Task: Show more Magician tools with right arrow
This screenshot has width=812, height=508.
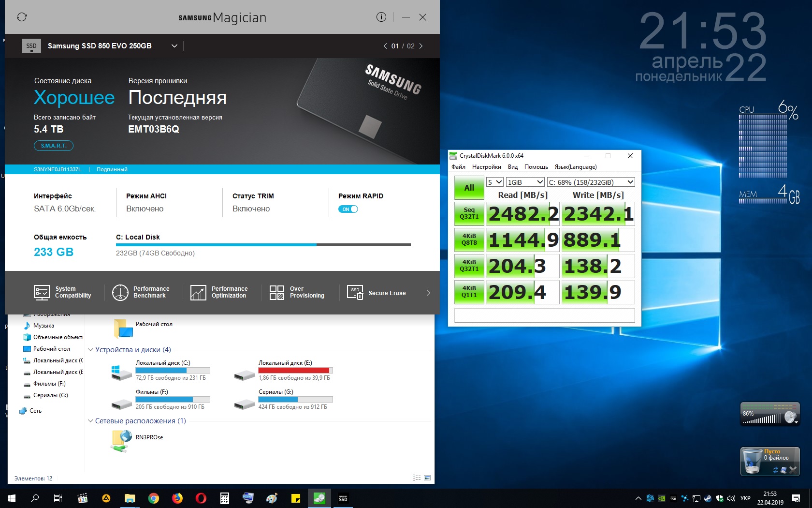Action: coord(428,293)
